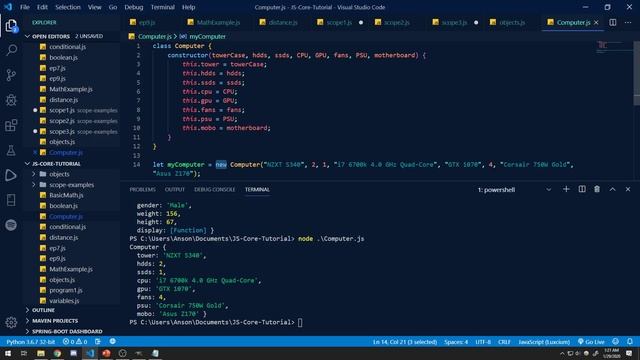Open the Terminal menu
640x360 pixels.
[x=162, y=7]
